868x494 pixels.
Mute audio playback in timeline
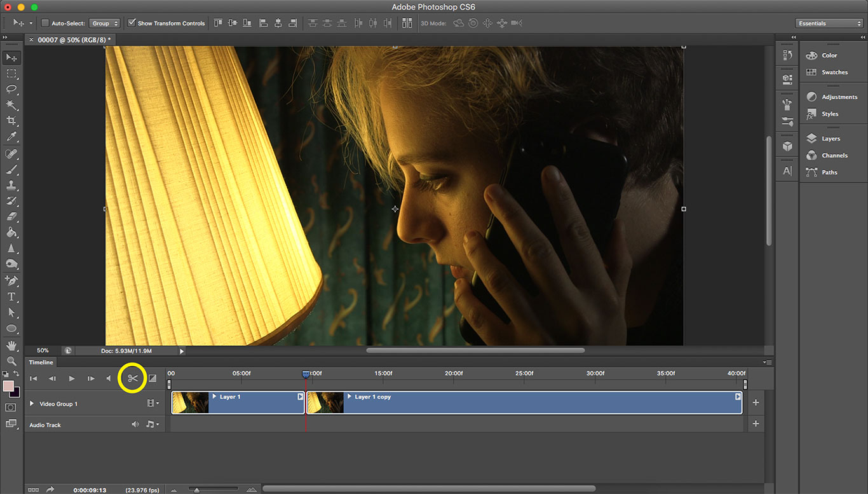[109, 378]
